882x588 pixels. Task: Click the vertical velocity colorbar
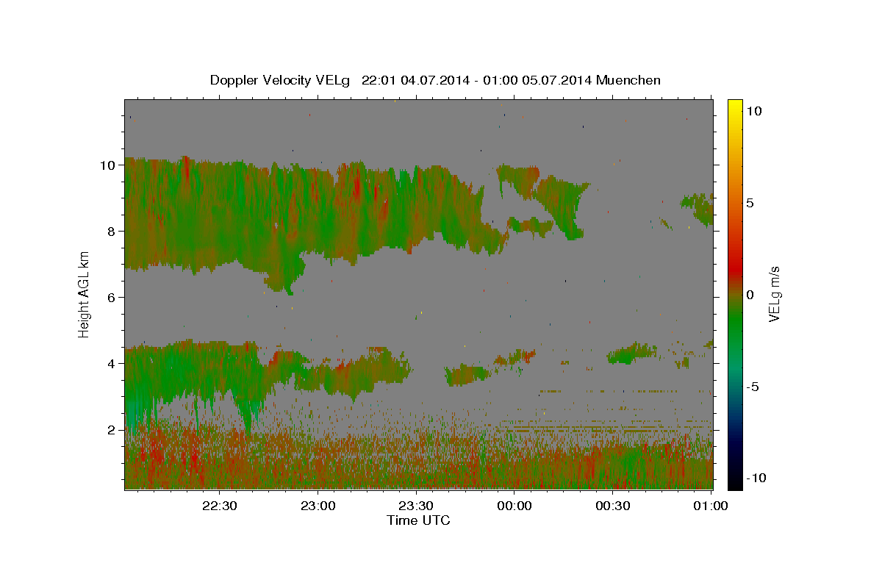click(x=735, y=294)
